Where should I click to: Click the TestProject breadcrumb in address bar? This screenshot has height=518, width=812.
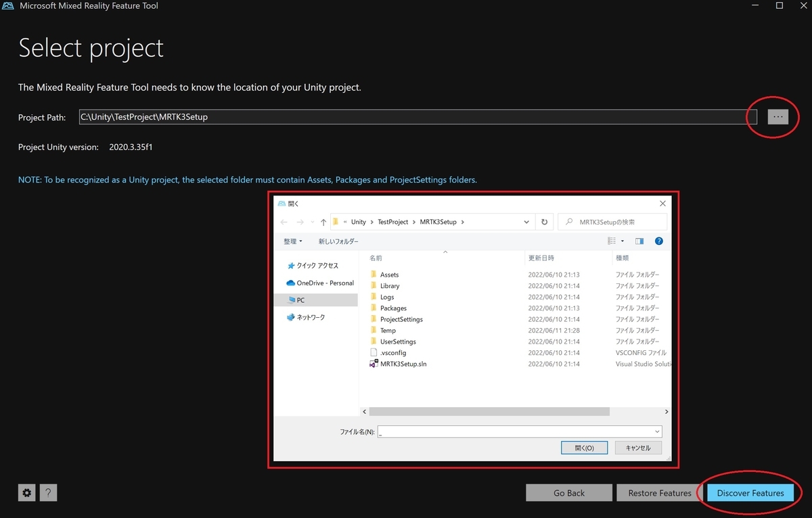(393, 222)
